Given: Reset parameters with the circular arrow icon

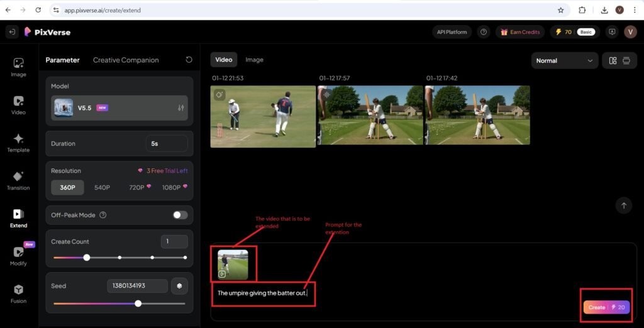Looking at the screenshot, I should click(189, 60).
